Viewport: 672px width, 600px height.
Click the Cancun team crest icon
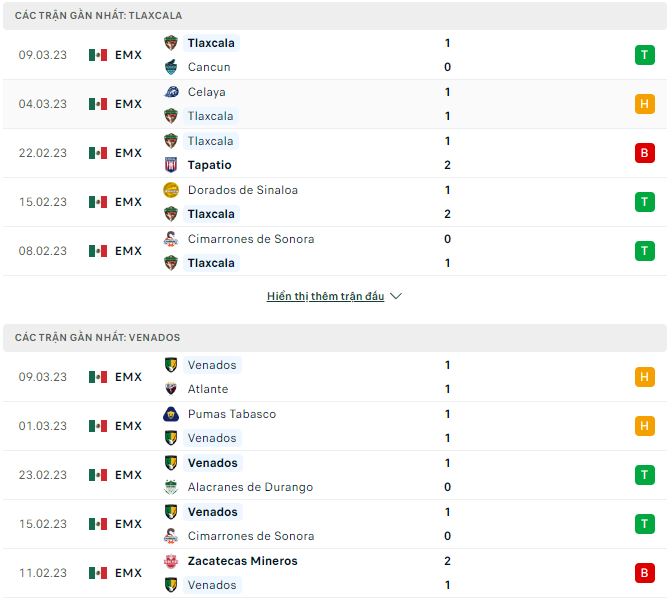171,67
